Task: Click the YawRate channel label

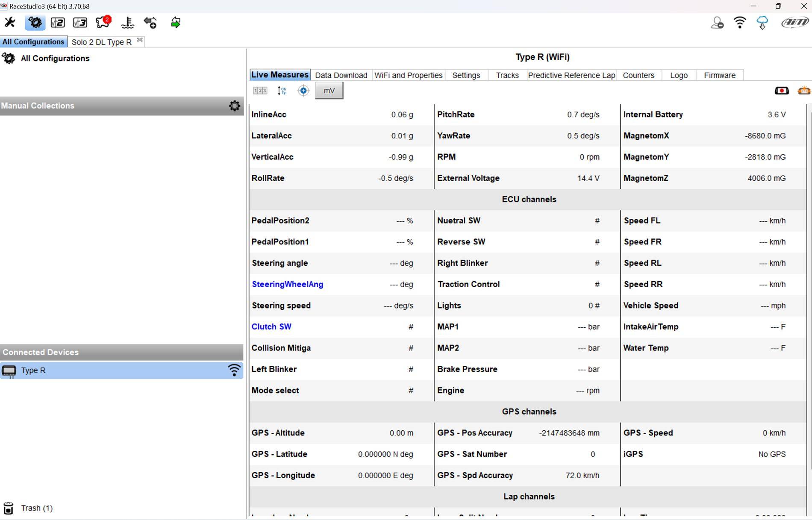Action: (453, 135)
